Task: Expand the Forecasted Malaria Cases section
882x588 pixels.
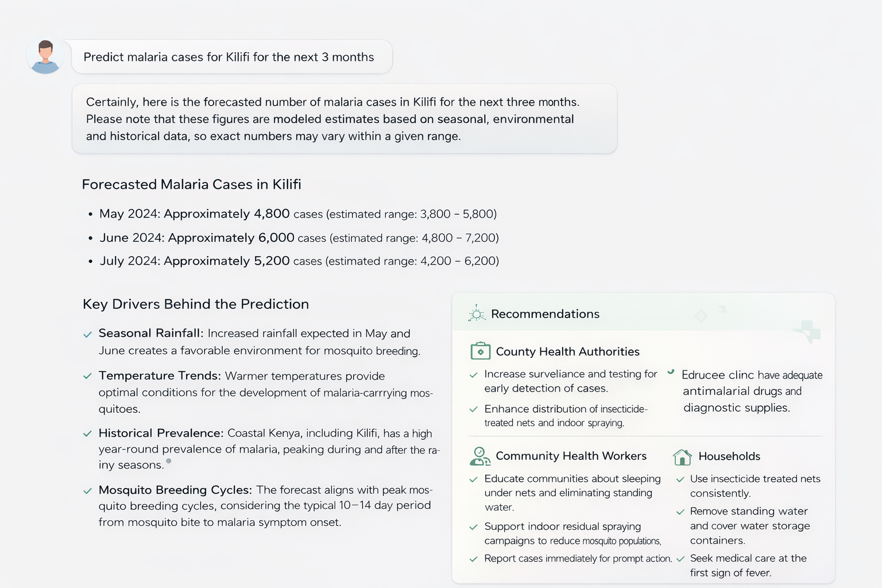Action: (191, 184)
